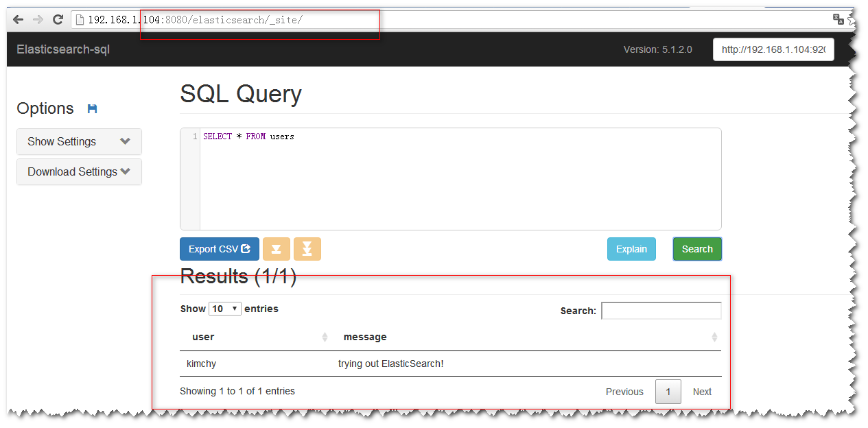Open the Show entries count dropdown
The image size is (868, 428).
tap(225, 309)
